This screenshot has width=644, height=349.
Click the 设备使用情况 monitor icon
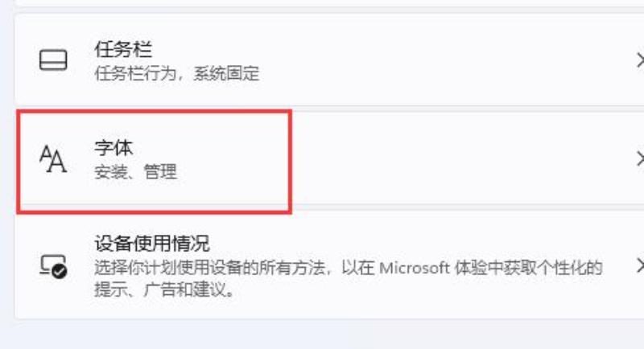click(53, 266)
